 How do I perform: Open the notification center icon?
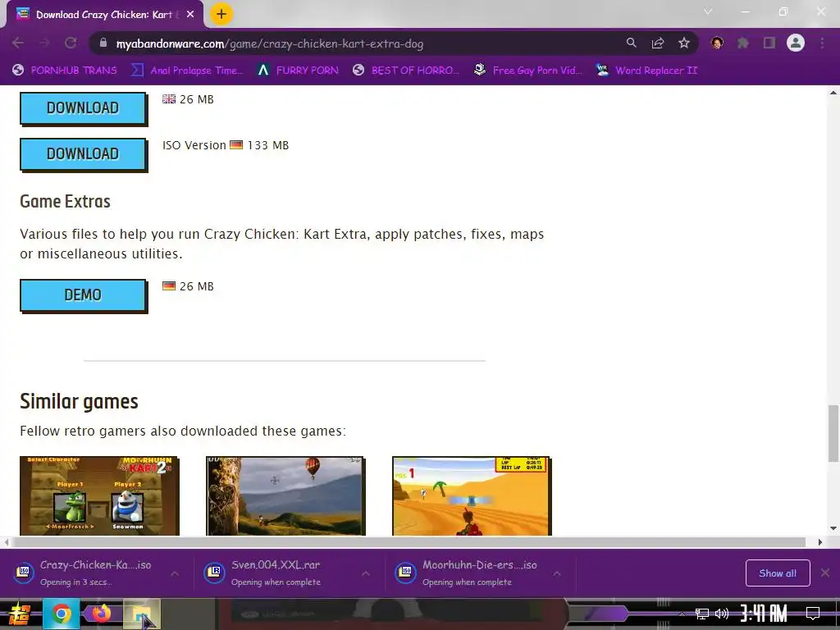(x=813, y=614)
